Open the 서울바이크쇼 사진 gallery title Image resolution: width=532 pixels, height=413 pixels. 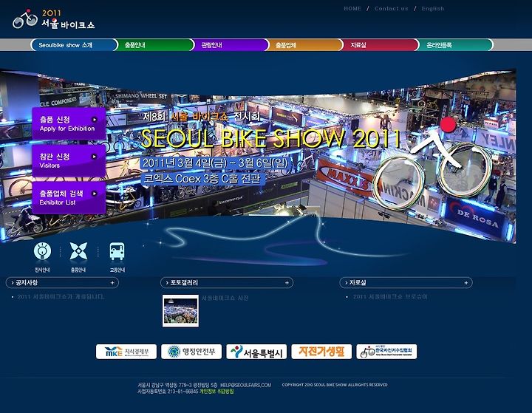point(225,298)
